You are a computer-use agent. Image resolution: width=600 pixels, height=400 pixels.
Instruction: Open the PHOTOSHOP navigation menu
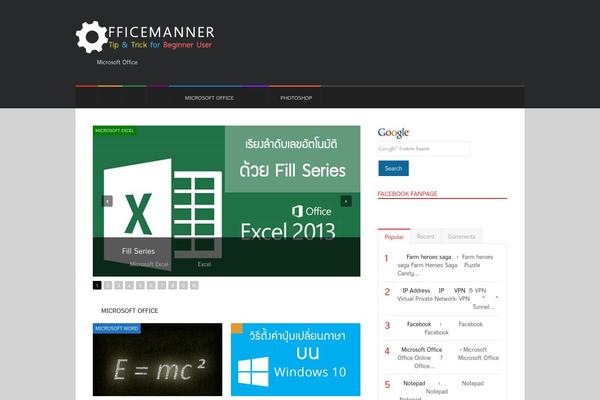[296, 98]
